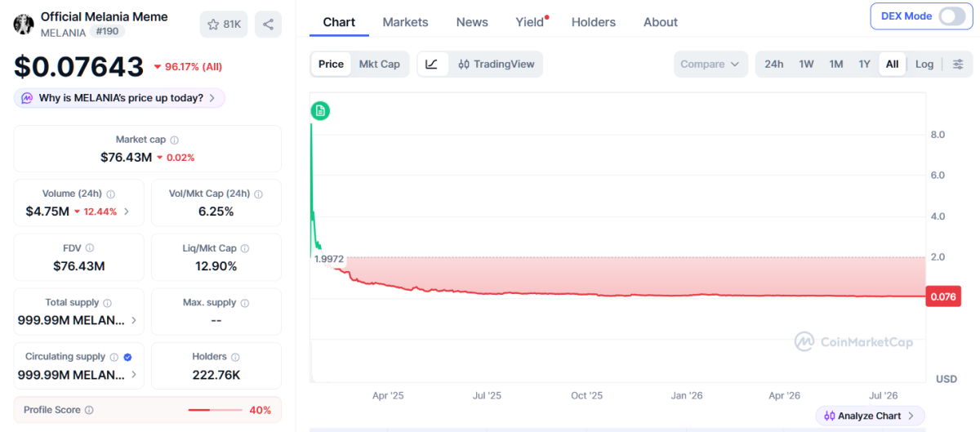Click the $0.07643 price value
Image resolution: width=980 pixels, height=432 pixels.
[x=78, y=66]
